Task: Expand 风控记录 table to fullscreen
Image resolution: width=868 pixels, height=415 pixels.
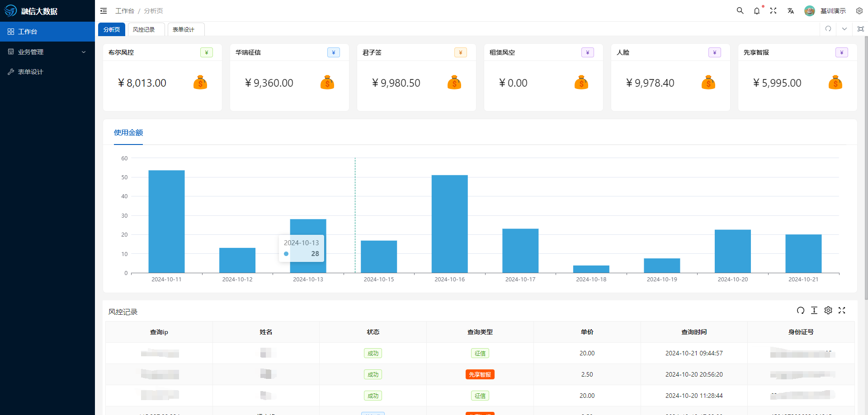Action: pyautogui.click(x=842, y=310)
